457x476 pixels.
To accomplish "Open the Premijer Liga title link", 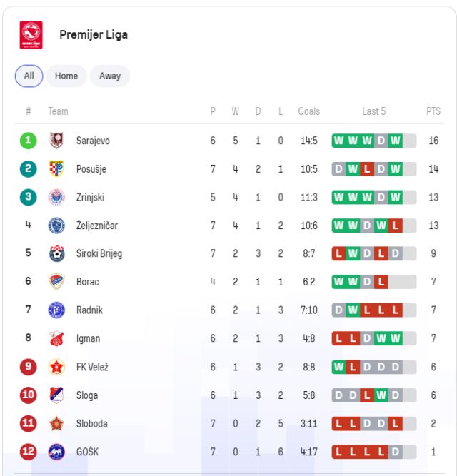I will point(94,35).
